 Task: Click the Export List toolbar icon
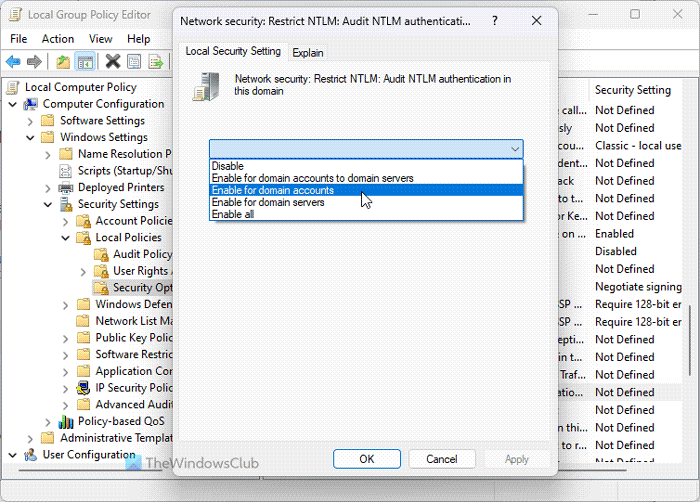pyautogui.click(x=156, y=62)
